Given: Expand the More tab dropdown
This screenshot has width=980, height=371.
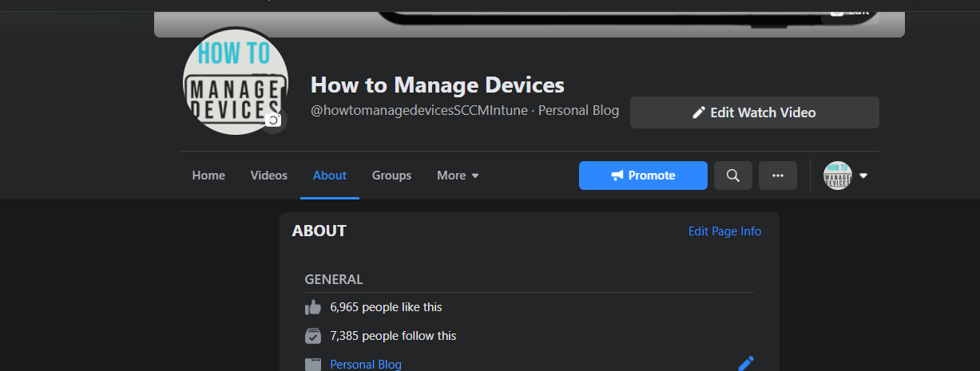Looking at the screenshot, I should (458, 176).
